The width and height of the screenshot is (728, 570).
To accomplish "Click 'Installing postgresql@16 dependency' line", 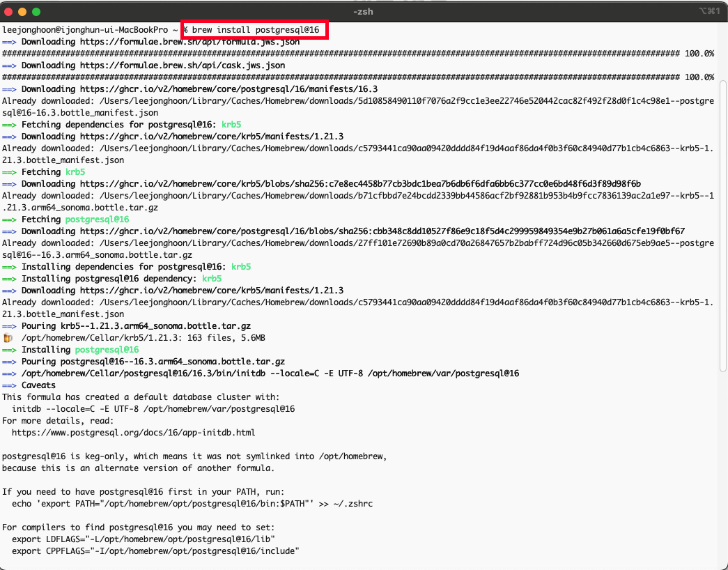I will [x=112, y=279].
